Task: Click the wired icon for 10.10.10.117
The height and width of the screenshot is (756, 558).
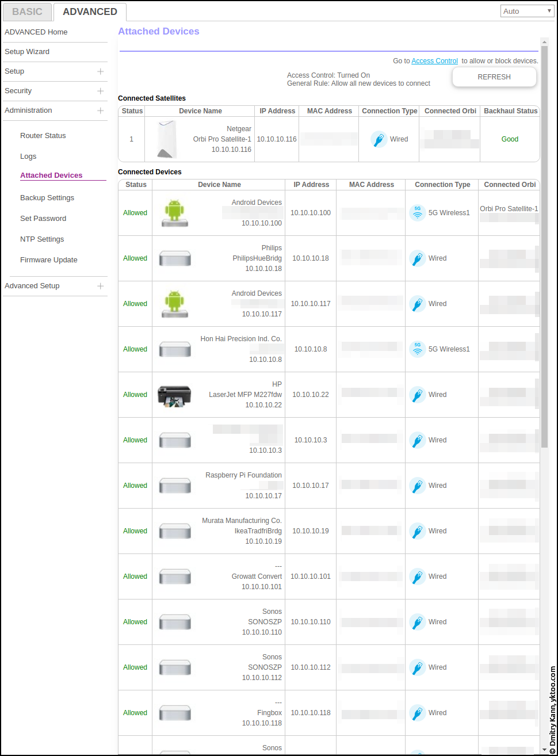Action: tap(417, 304)
